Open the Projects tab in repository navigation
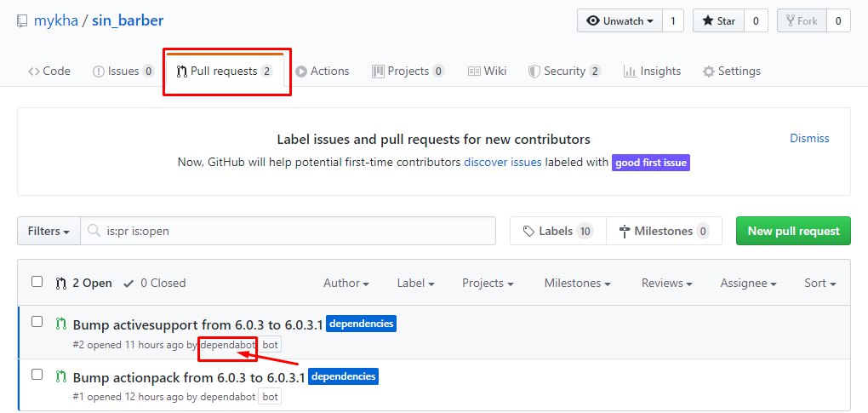The image size is (868, 413). (x=408, y=72)
